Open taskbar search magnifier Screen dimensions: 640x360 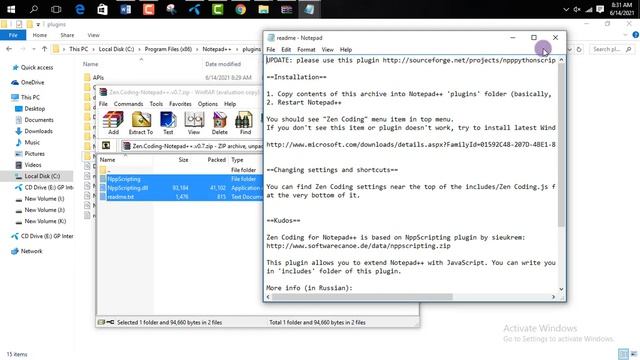(34, 9)
